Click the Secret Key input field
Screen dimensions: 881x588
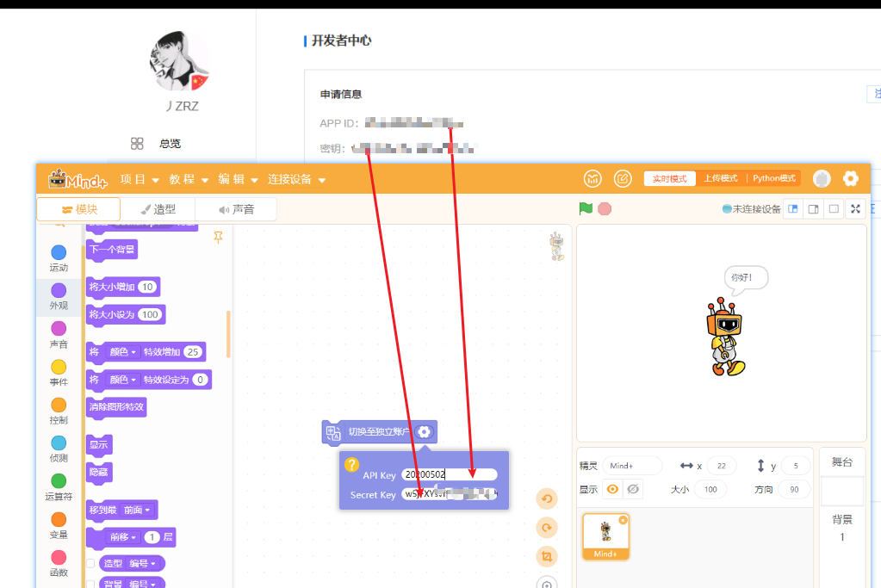point(450,494)
